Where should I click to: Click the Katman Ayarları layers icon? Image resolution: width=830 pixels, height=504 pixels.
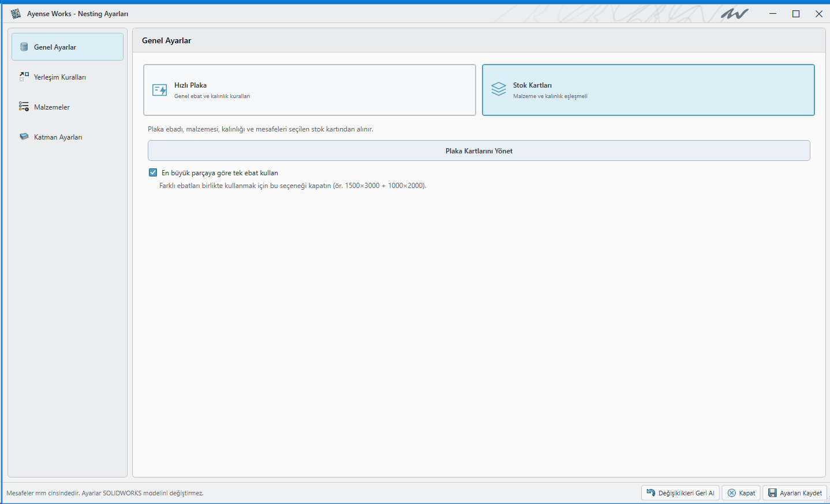(x=24, y=137)
